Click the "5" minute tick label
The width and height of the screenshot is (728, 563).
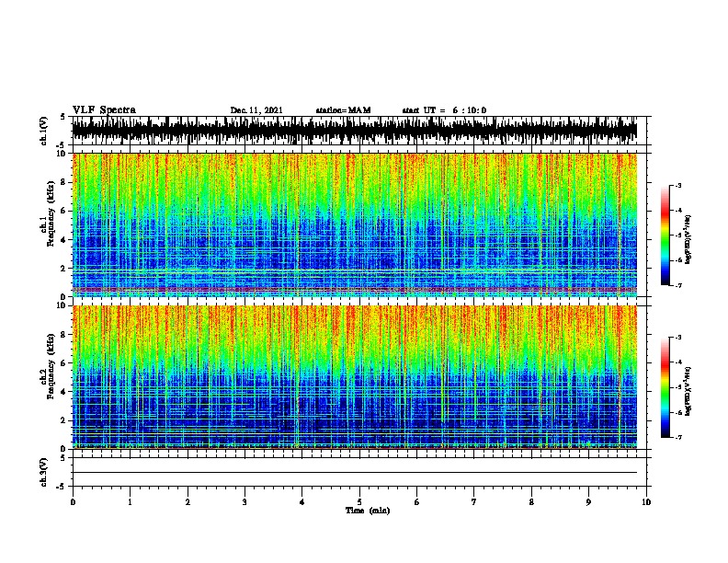click(x=359, y=502)
